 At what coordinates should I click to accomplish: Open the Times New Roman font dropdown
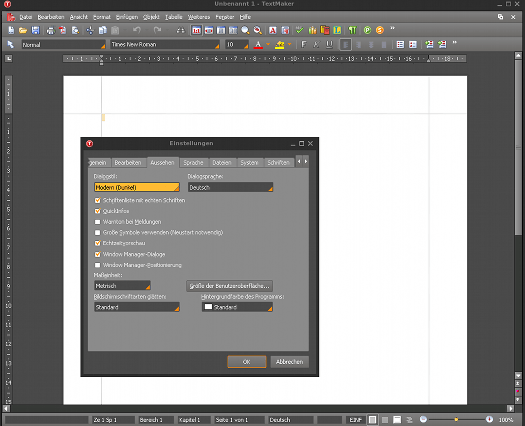(165, 45)
